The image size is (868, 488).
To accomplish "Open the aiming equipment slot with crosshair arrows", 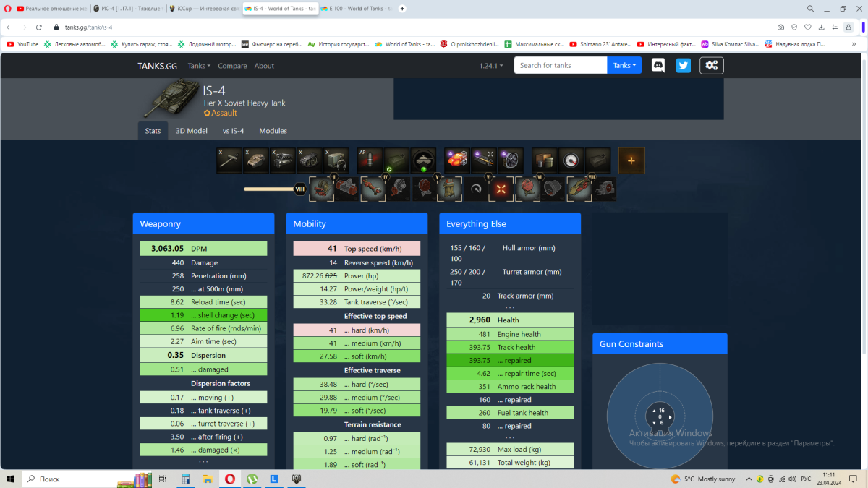I will coord(484,160).
